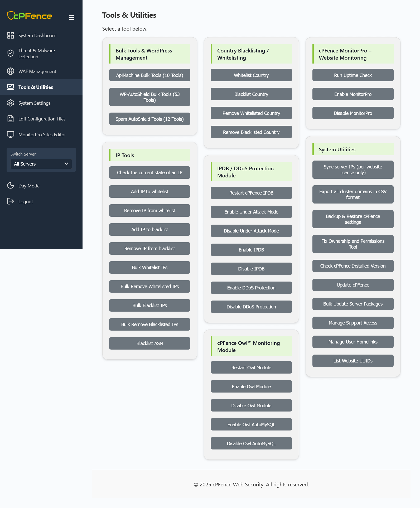Open ApiMachine Bulk Tools (10 Tools)

(150, 75)
